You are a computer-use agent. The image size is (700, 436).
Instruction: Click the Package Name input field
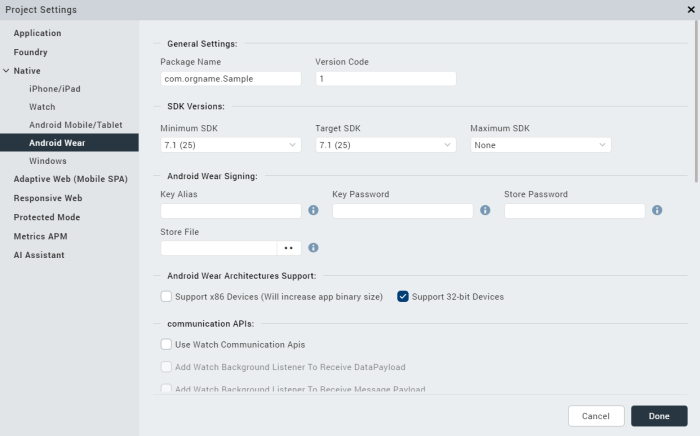230,79
